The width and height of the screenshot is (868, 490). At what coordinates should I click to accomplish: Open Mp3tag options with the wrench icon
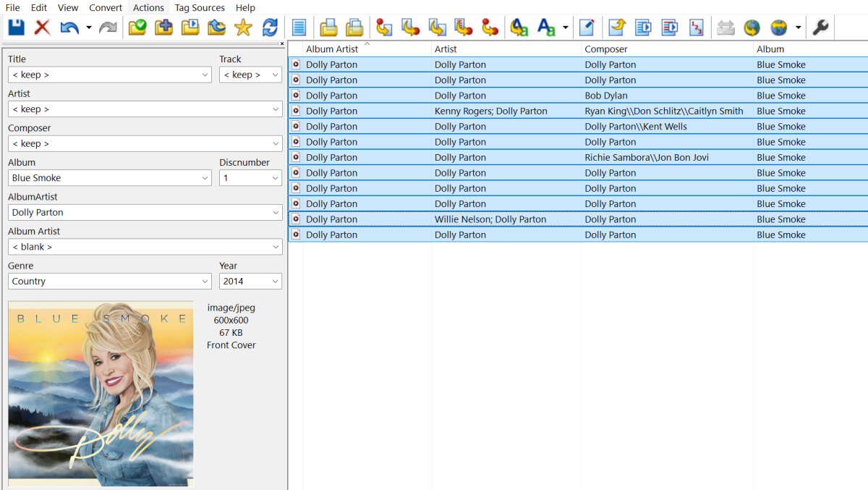point(820,27)
